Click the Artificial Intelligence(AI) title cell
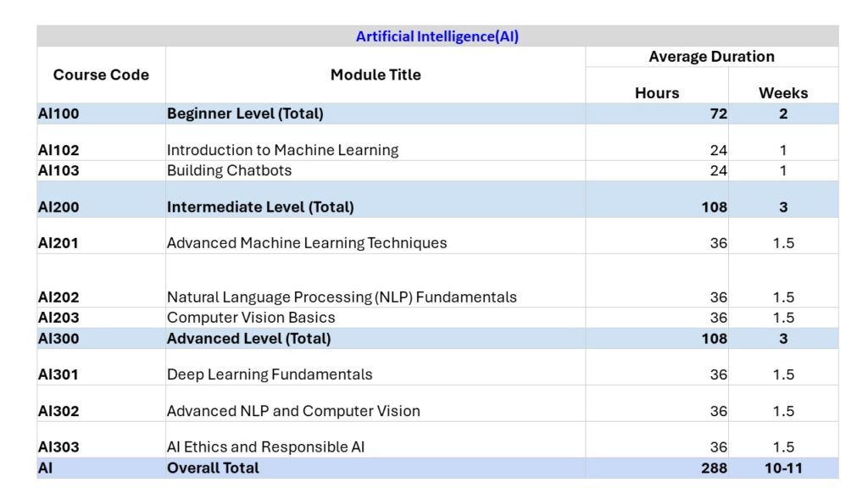Screen dimensions: 868x488 (x=437, y=36)
